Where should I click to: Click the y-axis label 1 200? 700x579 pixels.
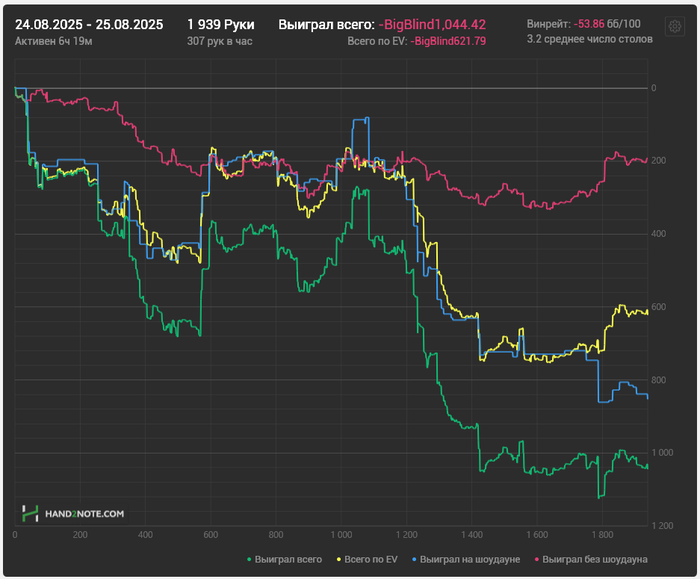[x=662, y=526]
